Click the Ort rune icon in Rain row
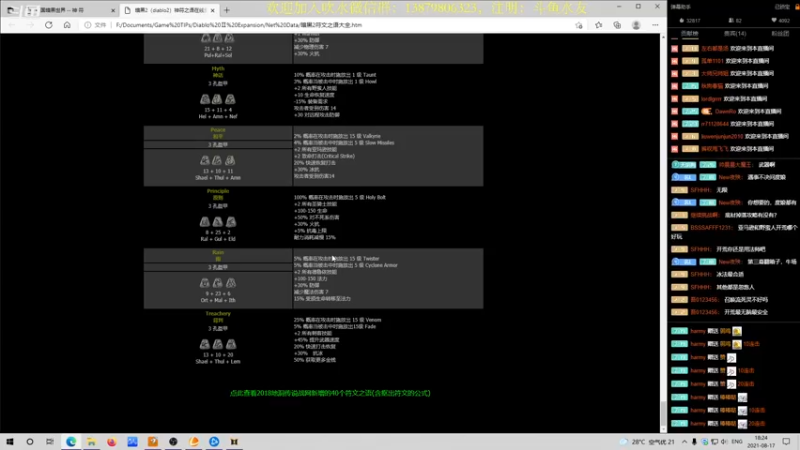The height and width of the screenshot is (450, 800). pos(205,283)
